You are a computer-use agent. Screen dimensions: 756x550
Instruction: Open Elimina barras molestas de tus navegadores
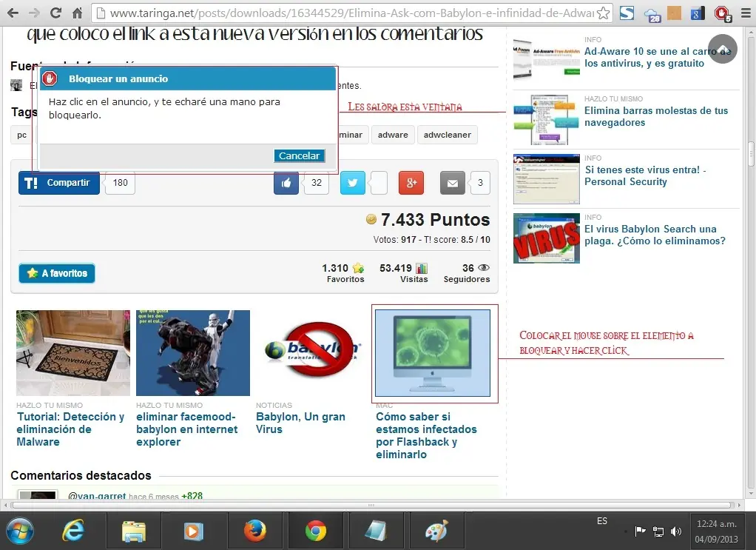656,116
